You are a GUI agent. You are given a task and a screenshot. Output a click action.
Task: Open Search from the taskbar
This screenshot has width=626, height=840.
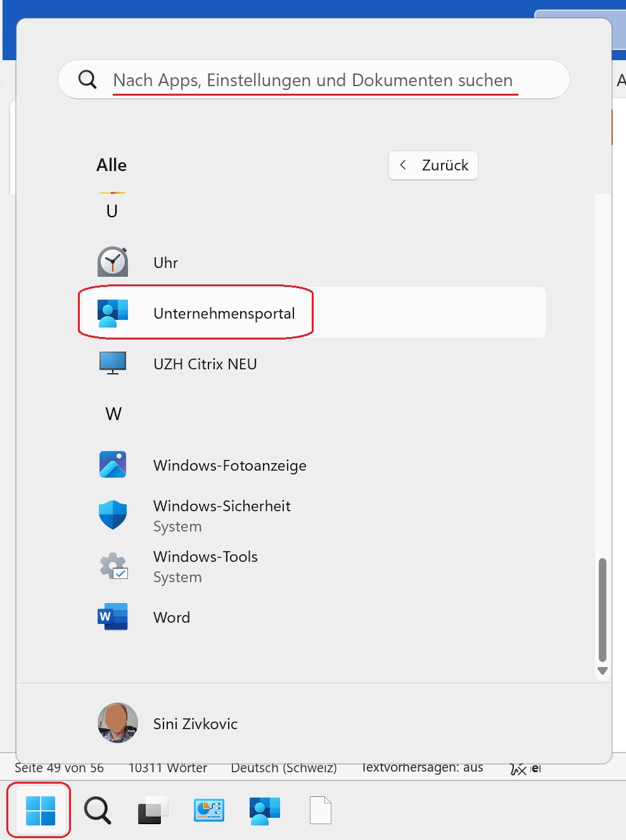pos(97,810)
